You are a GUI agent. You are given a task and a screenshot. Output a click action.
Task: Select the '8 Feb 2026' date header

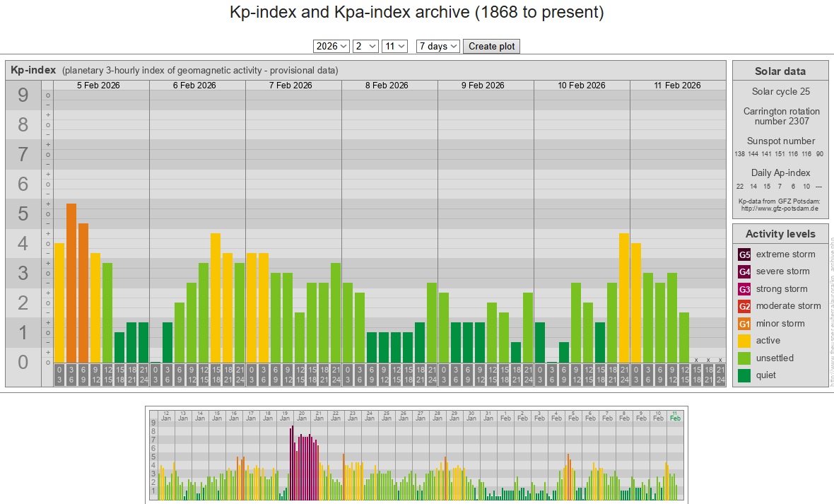[387, 86]
